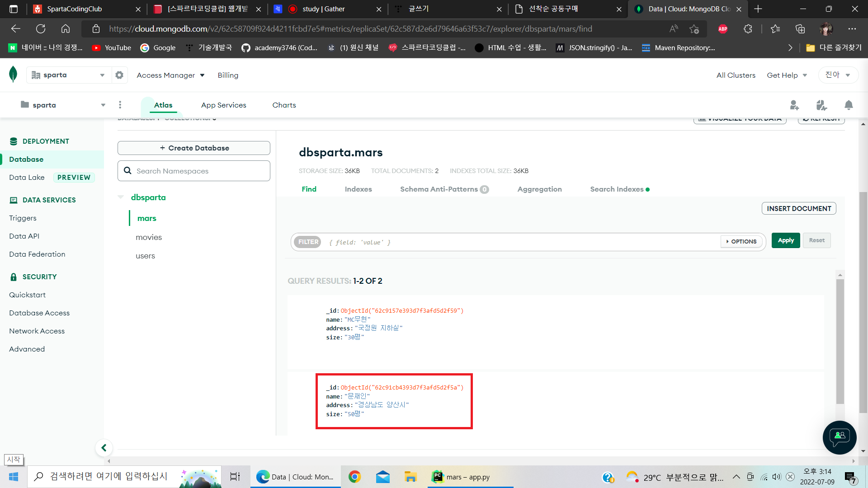Collapse the dbsparta database tree

pyautogui.click(x=121, y=197)
